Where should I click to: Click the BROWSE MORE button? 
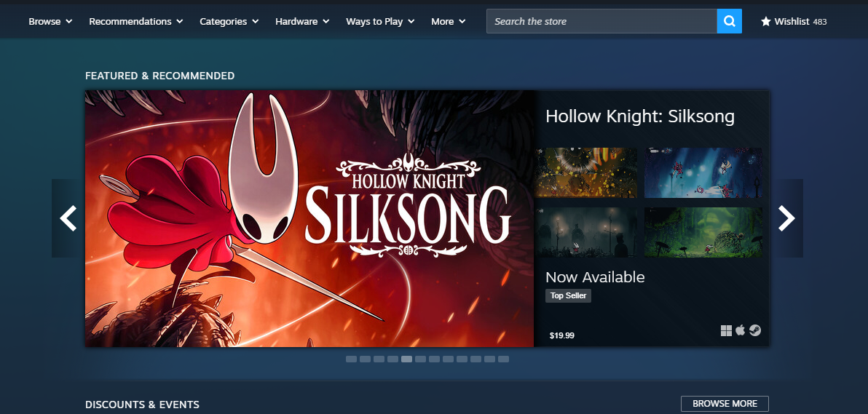pyautogui.click(x=725, y=404)
